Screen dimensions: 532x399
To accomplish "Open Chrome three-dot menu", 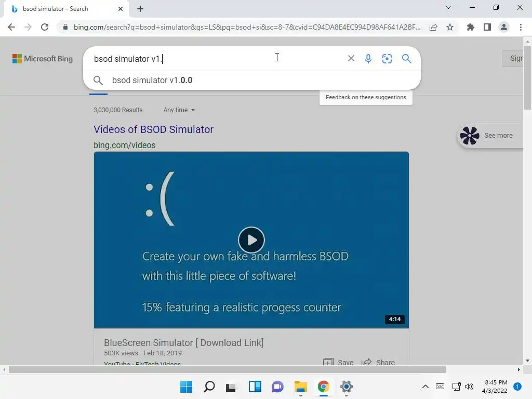I will [521, 27].
